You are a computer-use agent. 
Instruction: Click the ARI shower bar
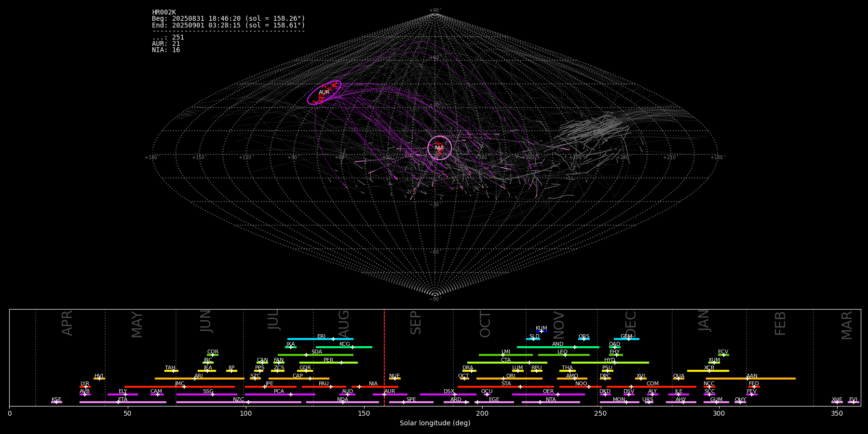pyautogui.click(x=200, y=379)
